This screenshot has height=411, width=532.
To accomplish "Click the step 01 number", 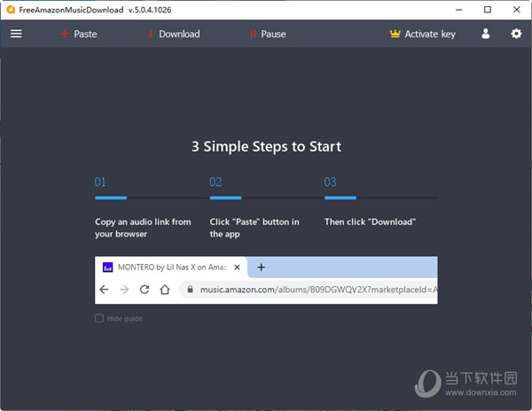I will pos(100,182).
